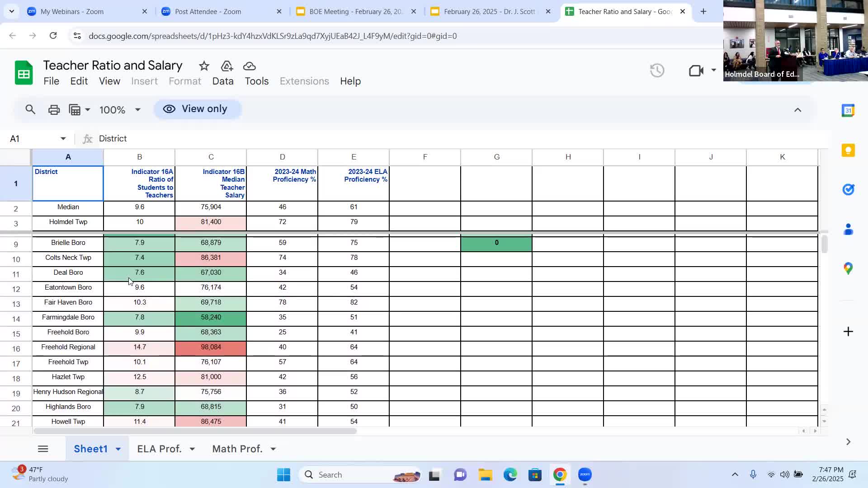Open Google Tasks side panel icon
The image size is (868, 488).
click(x=848, y=190)
